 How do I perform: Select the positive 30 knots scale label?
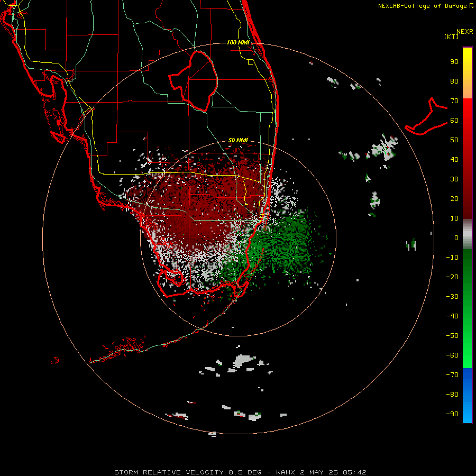pyautogui.click(x=454, y=179)
